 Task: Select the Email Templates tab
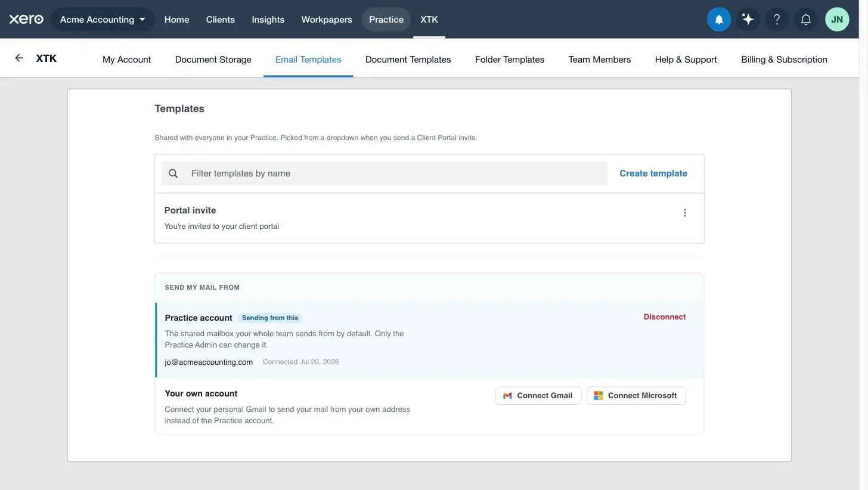[x=308, y=59]
